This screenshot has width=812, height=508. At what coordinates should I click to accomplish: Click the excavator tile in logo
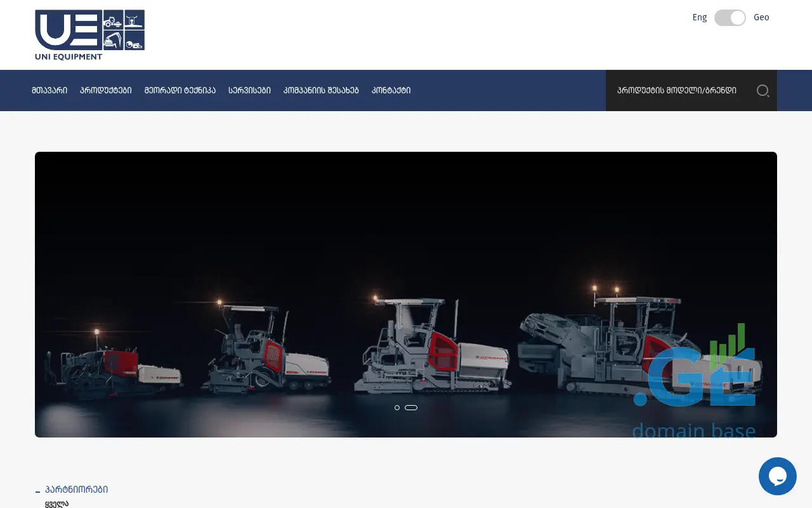[113, 41]
